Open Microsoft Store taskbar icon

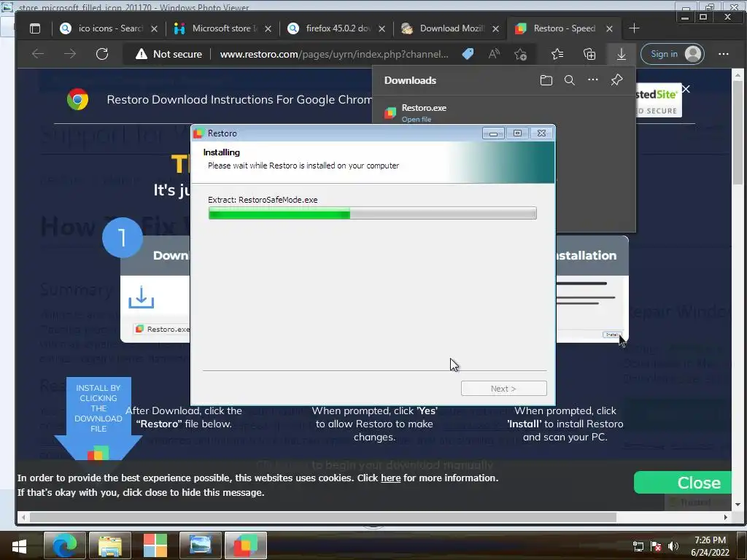155,545
